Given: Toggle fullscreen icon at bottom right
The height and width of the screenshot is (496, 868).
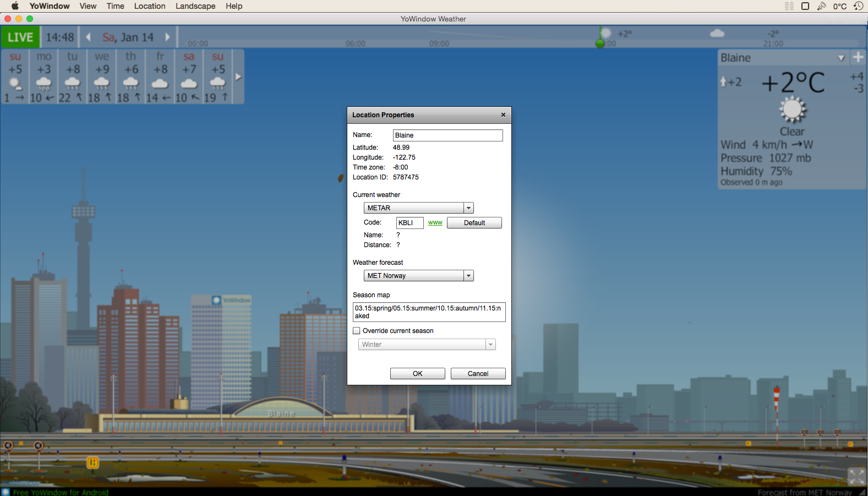Looking at the screenshot, I should [856, 476].
